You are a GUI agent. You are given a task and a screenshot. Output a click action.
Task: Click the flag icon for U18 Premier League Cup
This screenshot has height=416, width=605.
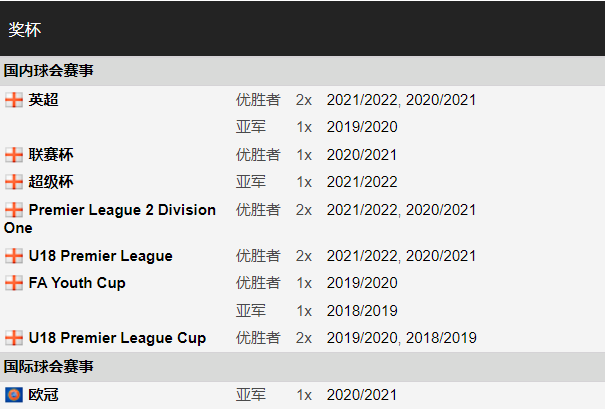pyautogui.click(x=14, y=338)
